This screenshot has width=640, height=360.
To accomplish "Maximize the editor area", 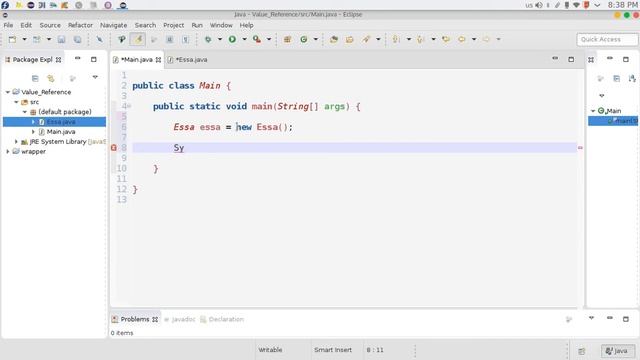I will tap(571, 59).
